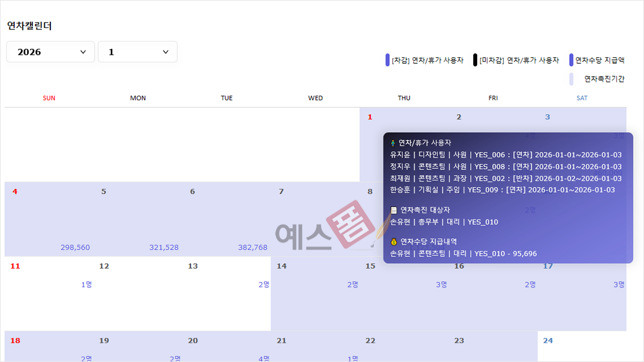Select date 24 on the calendar
644x362 pixels.
point(548,341)
